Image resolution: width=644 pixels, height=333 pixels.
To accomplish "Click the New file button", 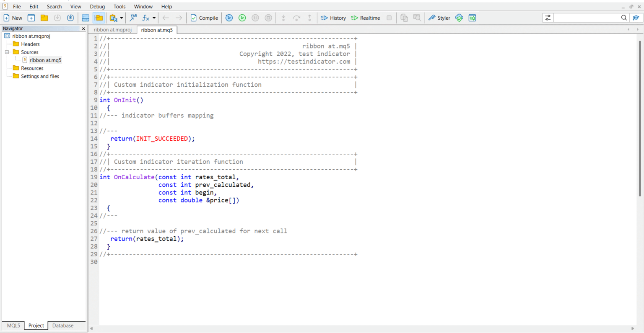I will [x=13, y=18].
